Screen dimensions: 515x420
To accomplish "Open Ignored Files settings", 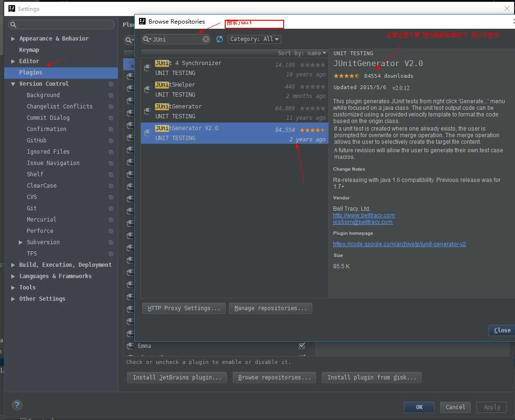I will click(x=48, y=152).
